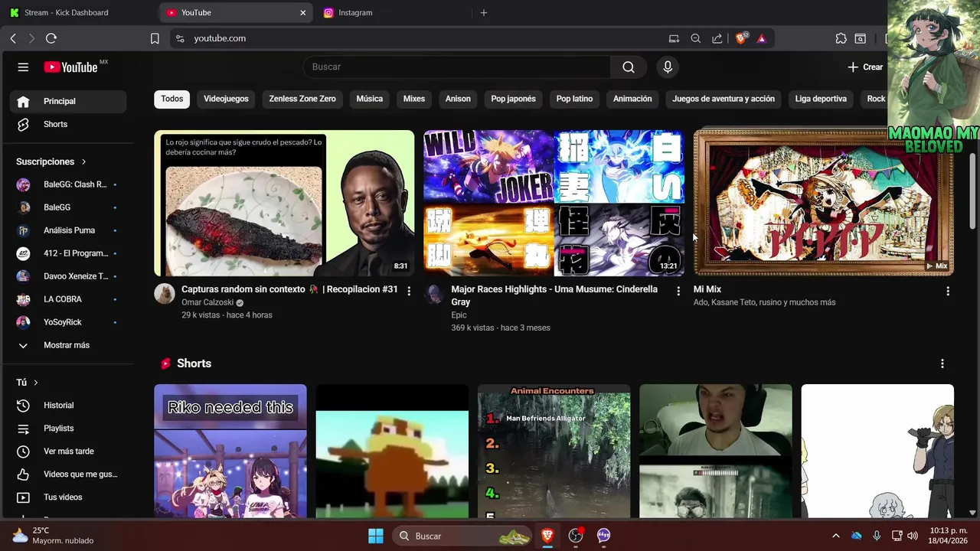Open the Mi Mix thumbnail
The image size is (980, 551).
click(x=824, y=203)
